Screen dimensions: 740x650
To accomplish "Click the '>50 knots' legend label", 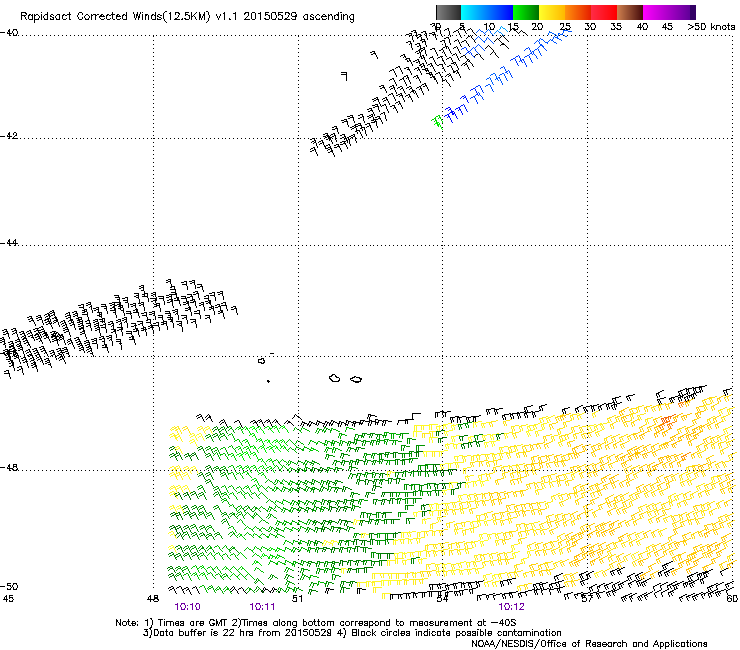I will click(711, 27).
